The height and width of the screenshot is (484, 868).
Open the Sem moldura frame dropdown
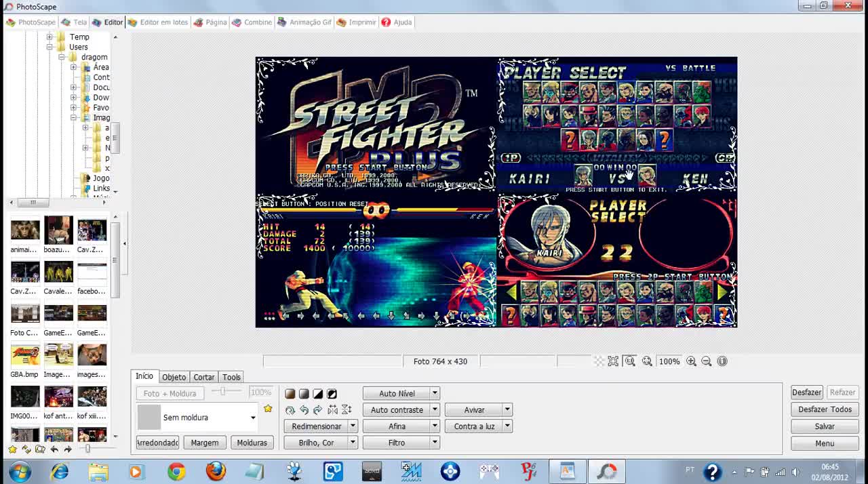pos(253,418)
